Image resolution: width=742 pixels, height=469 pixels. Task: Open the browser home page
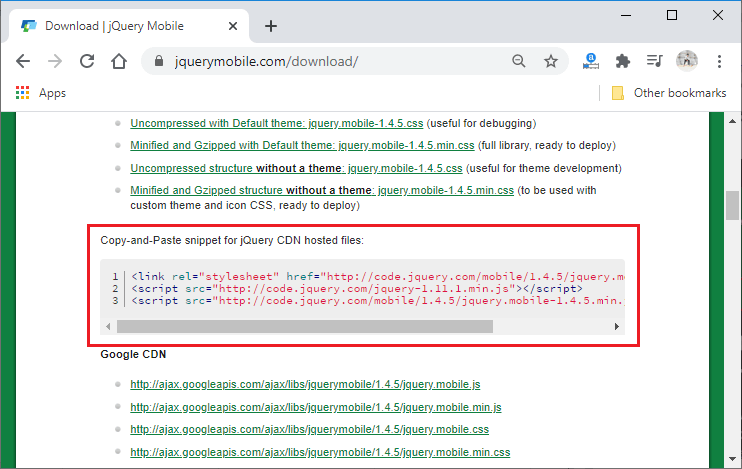(119, 61)
